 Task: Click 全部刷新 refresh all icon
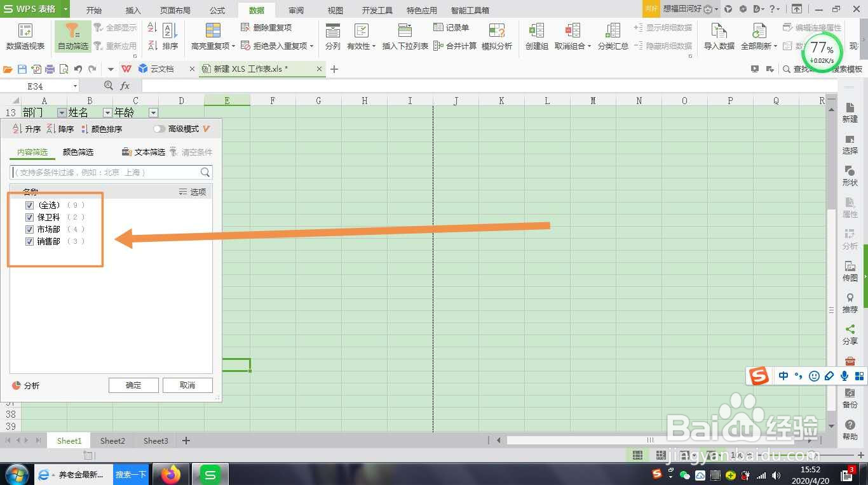pos(759,30)
